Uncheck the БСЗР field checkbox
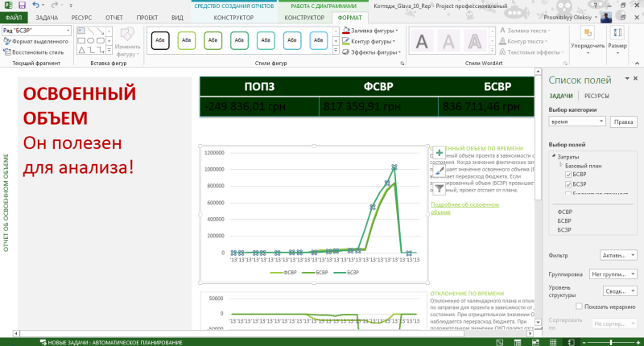The width and height of the screenshot is (644, 346). 568,184
